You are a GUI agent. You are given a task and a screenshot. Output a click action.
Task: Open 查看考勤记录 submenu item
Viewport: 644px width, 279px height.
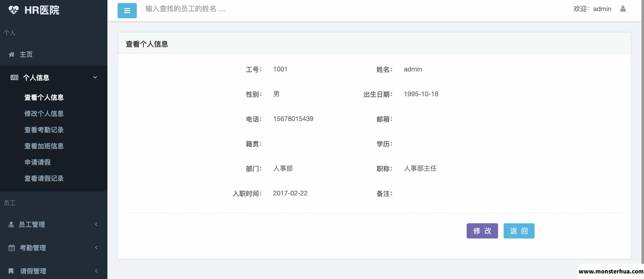(x=44, y=130)
